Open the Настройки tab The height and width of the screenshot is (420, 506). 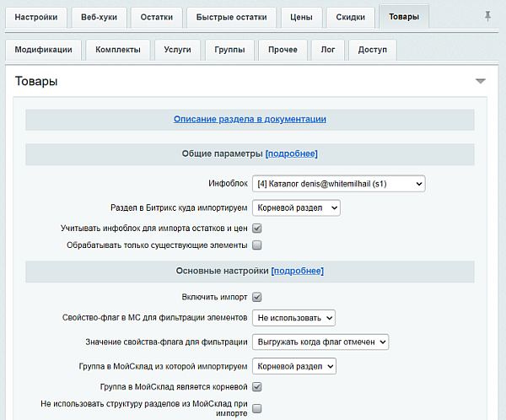[x=36, y=17]
